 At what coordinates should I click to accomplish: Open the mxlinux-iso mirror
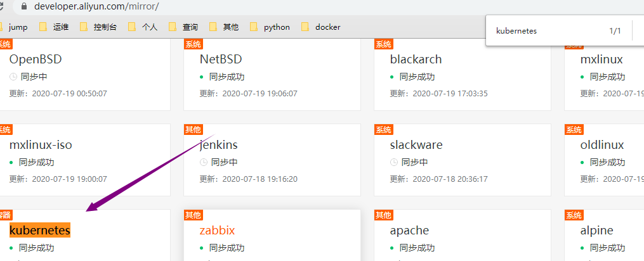[41, 145]
